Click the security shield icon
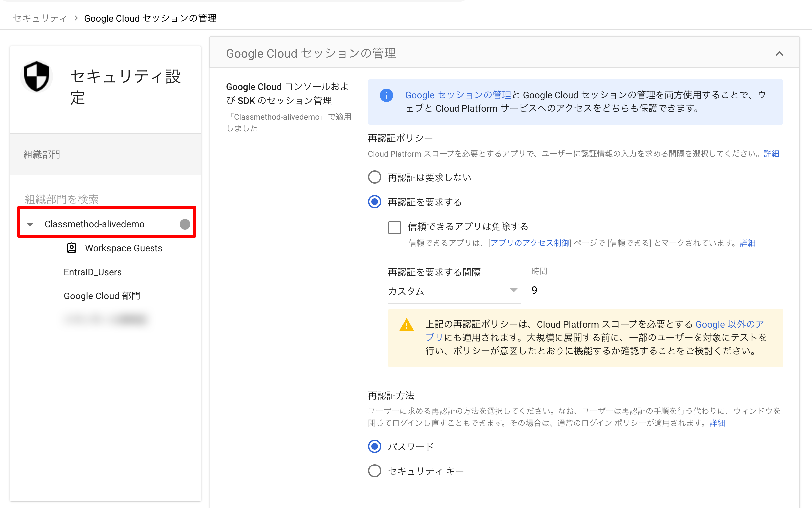Screen dimensions: 812x508 36,76
